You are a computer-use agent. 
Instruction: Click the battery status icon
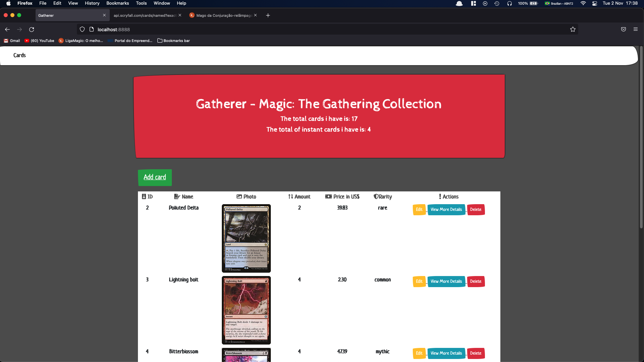click(534, 3)
